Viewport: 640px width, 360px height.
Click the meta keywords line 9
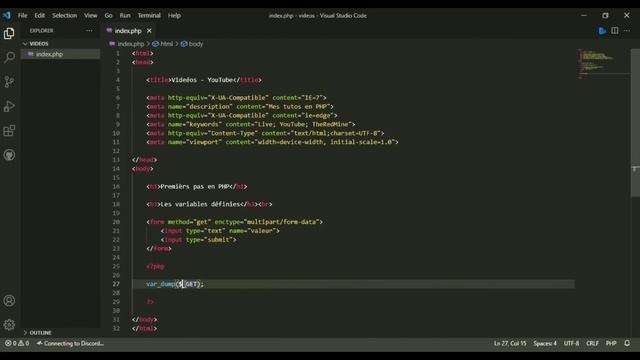[x=251, y=124]
